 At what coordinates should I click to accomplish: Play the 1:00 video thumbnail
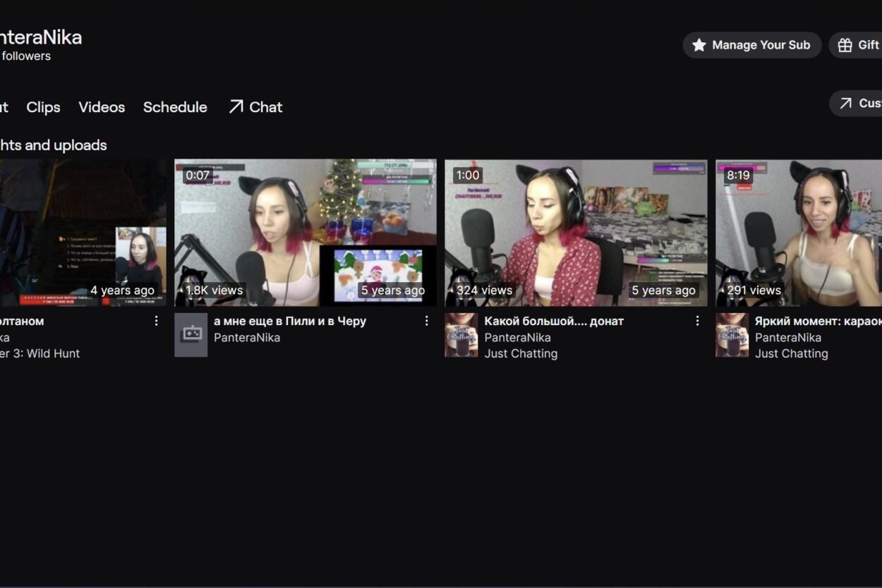click(x=576, y=233)
